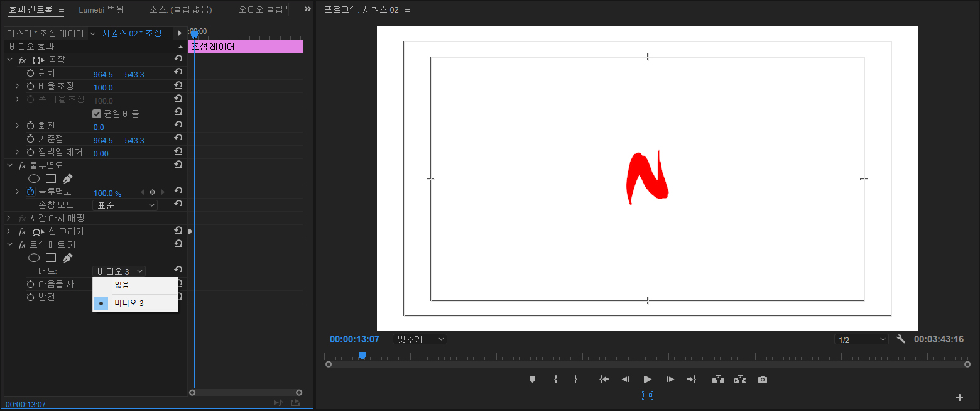The image size is (980, 411).
Task: Go to In point
Action: pos(604,380)
